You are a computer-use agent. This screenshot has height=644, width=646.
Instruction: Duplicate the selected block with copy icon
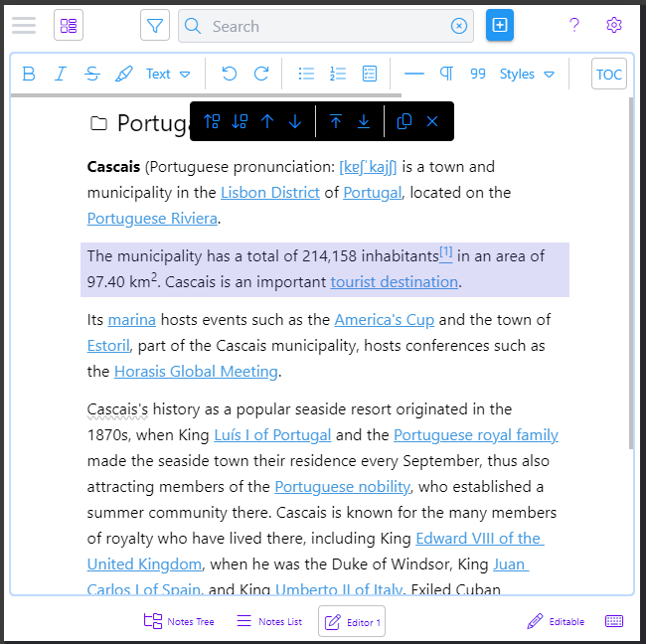point(404,121)
